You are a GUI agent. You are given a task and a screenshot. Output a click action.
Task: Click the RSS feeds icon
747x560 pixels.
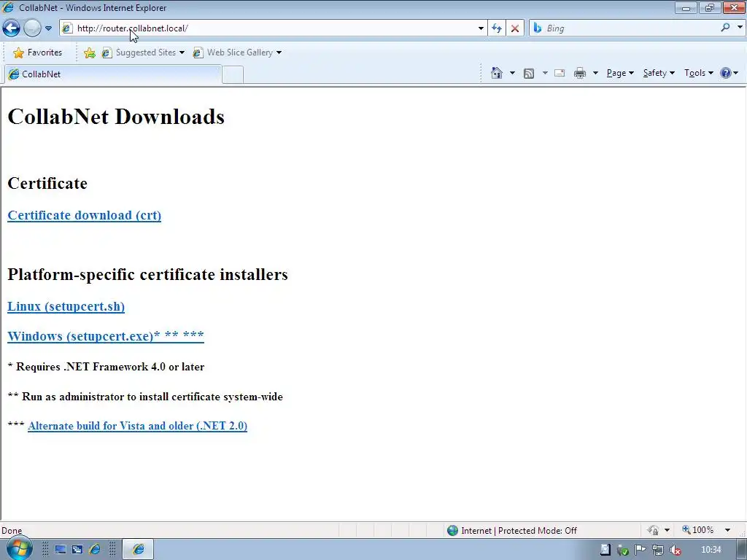coord(528,74)
